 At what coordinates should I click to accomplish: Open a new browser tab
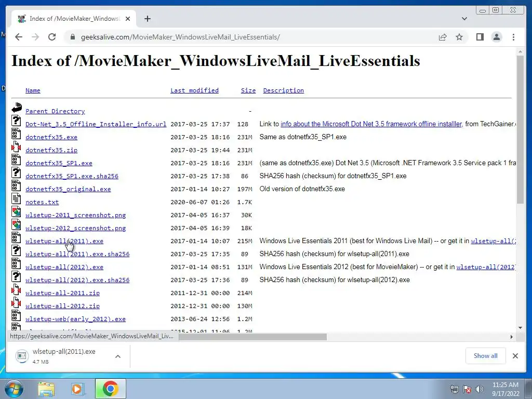(x=147, y=19)
